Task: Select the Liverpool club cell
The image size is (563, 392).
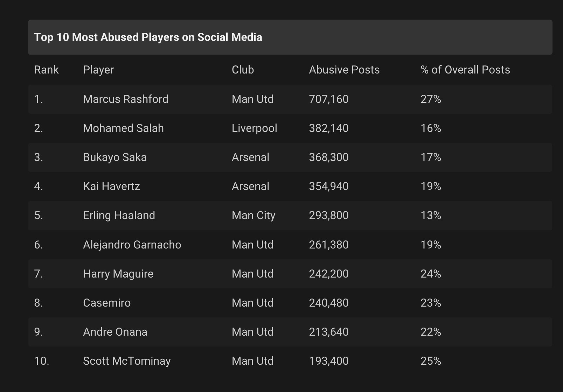Action: point(254,128)
